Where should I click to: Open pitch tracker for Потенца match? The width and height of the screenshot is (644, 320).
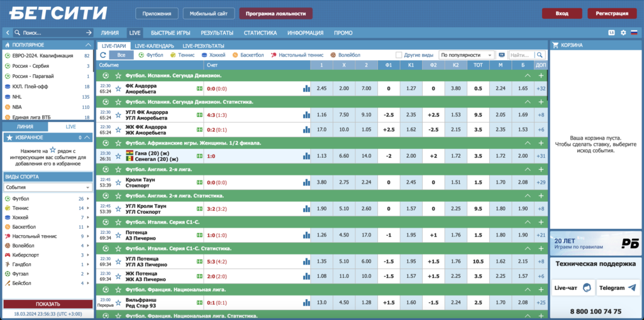click(x=199, y=235)
